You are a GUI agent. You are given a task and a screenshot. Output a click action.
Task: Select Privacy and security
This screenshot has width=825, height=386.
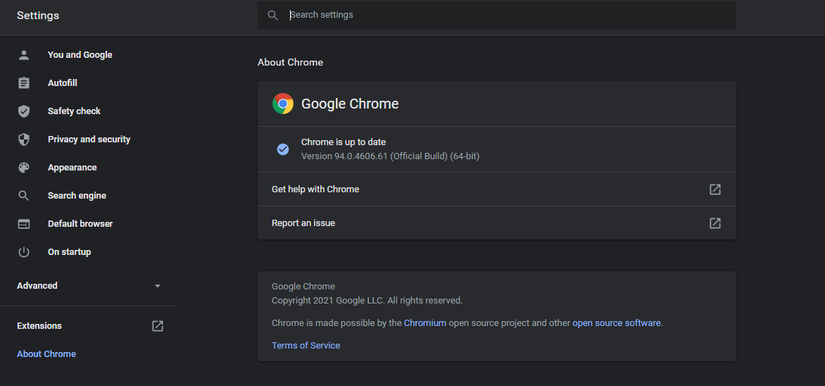point(89,139)
